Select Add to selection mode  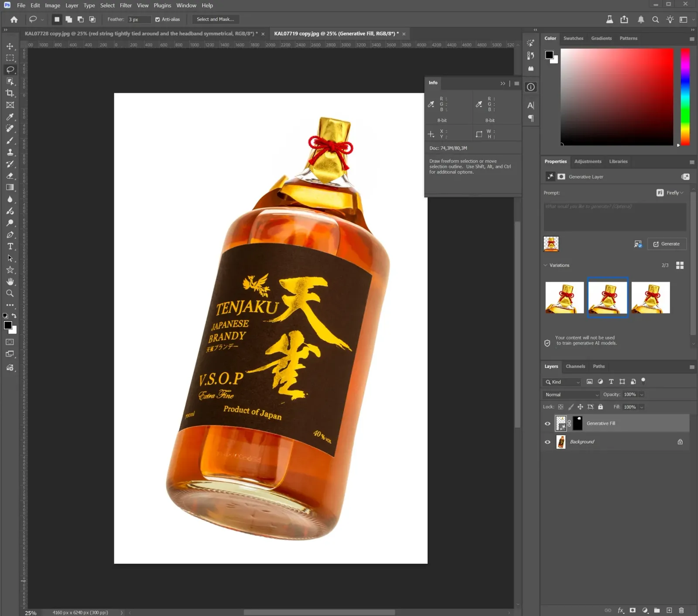click(68, 19)
